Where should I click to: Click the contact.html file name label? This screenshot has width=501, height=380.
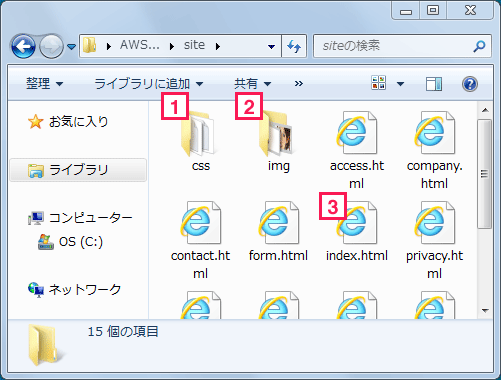click(201, 264)
